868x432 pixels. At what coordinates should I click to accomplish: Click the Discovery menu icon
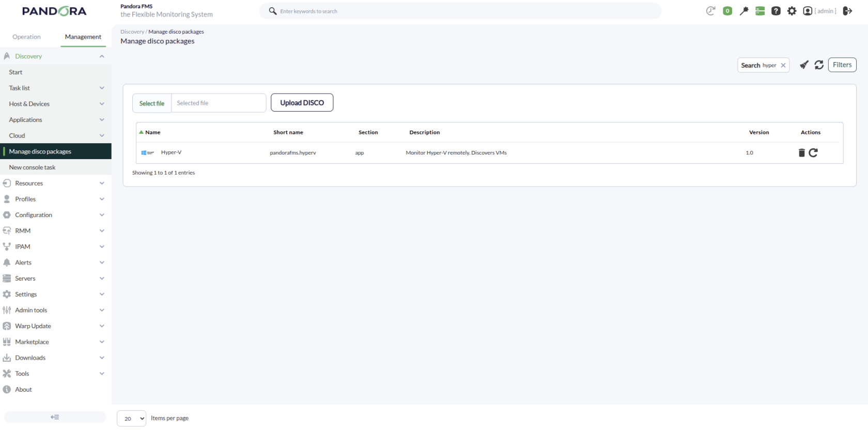(x=7, y=56)
